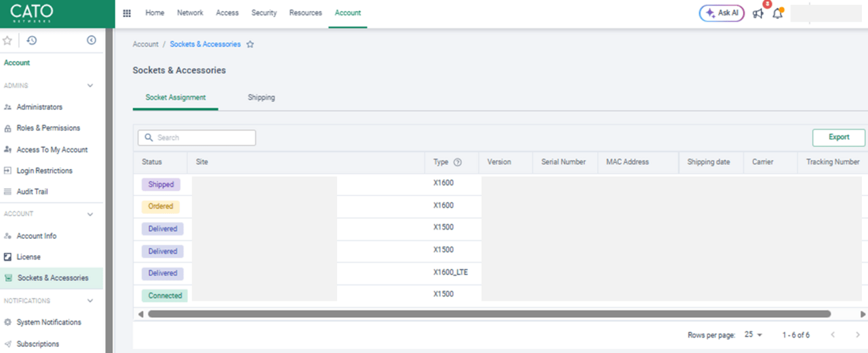Collapse sidebar with the left arrow icon
This screenshot has height=353, width=868.
tap(92, 41)
